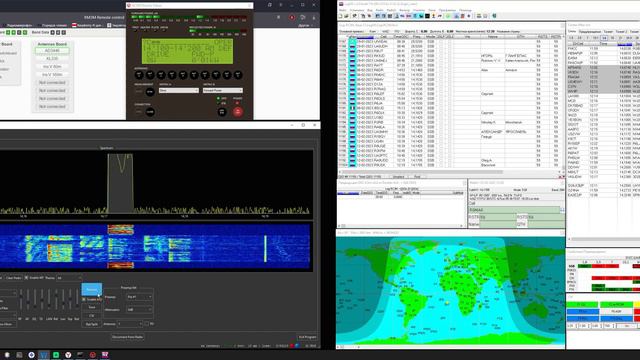Image resolution: width=640 pixels, height=360 pixels.
Task: Select the Inv V 160m antenna
Action: tap(52, 75)
